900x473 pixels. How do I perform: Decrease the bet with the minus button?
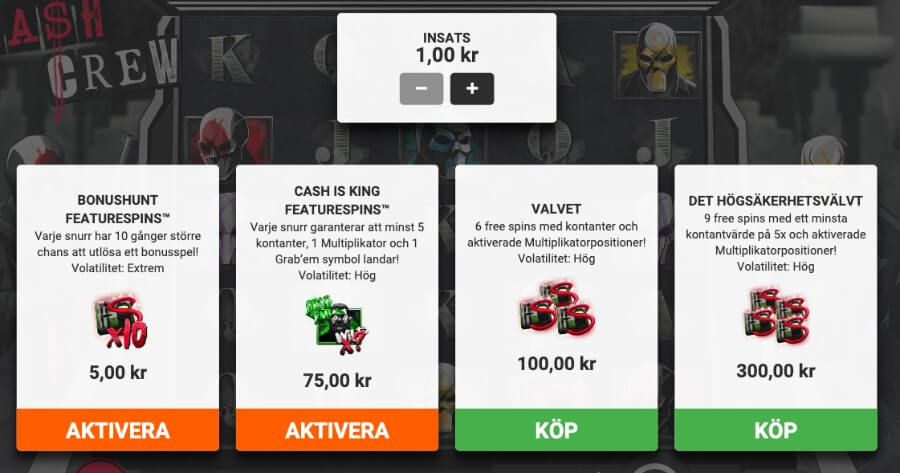pos(421,88)
